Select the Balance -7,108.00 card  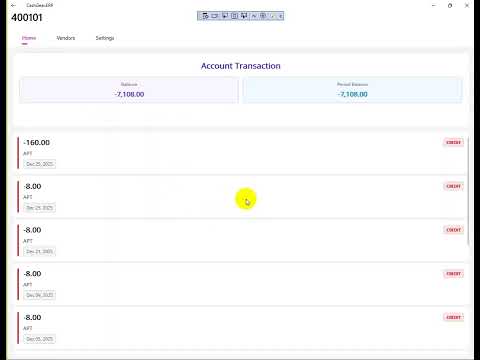(x=129, y=91)
